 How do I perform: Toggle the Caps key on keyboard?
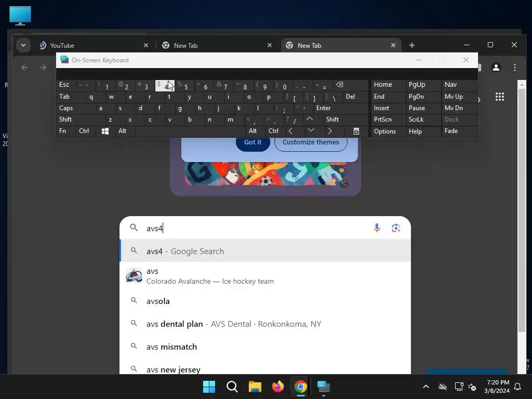click(76, 108)
